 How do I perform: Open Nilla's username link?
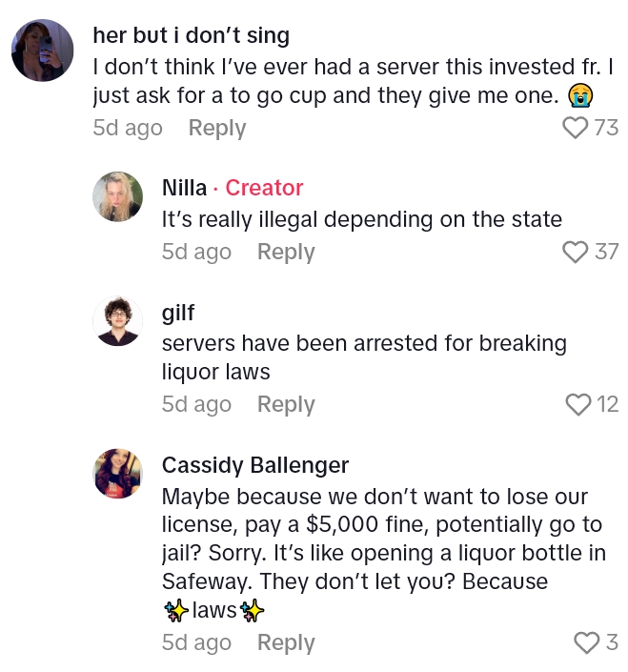click(184, 188)
